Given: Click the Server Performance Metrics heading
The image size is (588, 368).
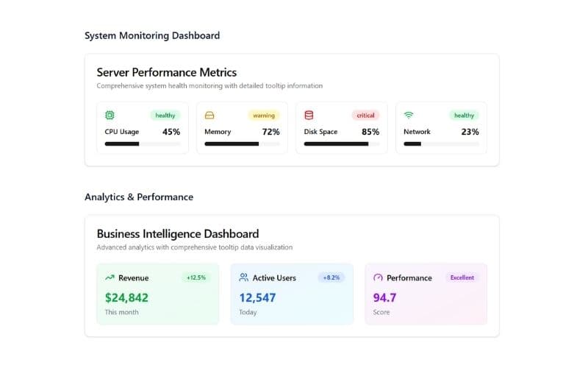Looking at the screenshot, I should click(167, 72).
